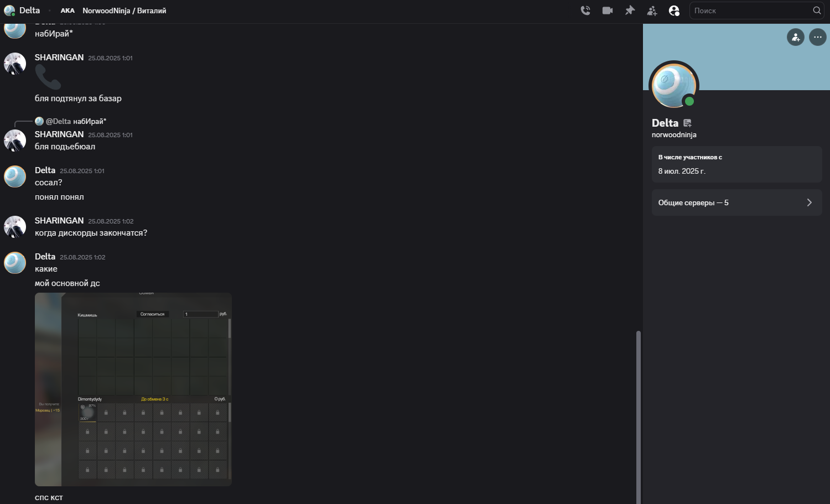
Task: Open the profile more options menu
Action: (x=818, y=37)
